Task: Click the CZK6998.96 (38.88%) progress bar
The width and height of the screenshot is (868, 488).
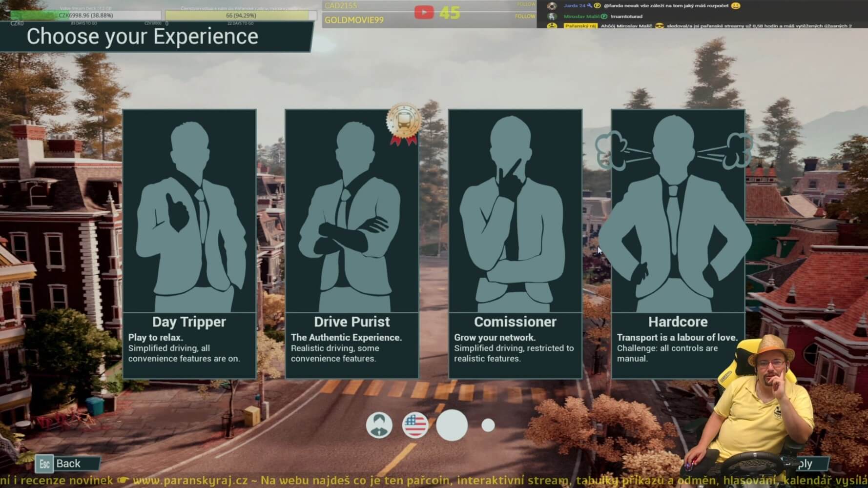Action: click(86, 15)
